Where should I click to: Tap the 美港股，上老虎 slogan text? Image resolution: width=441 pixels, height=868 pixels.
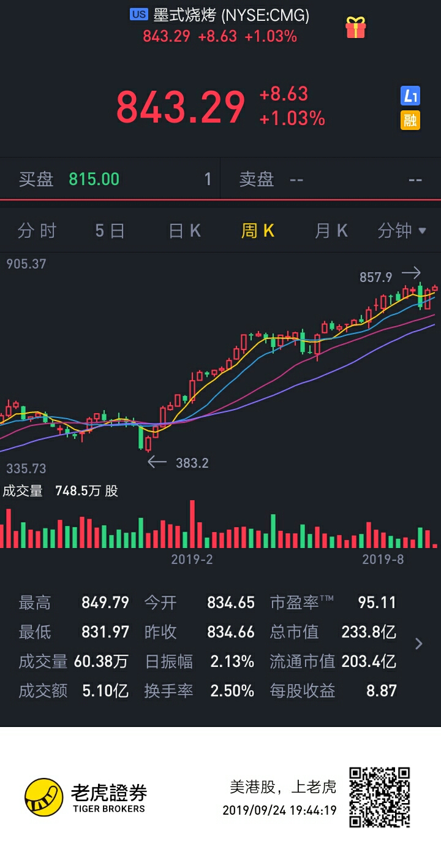pos(283,786)
